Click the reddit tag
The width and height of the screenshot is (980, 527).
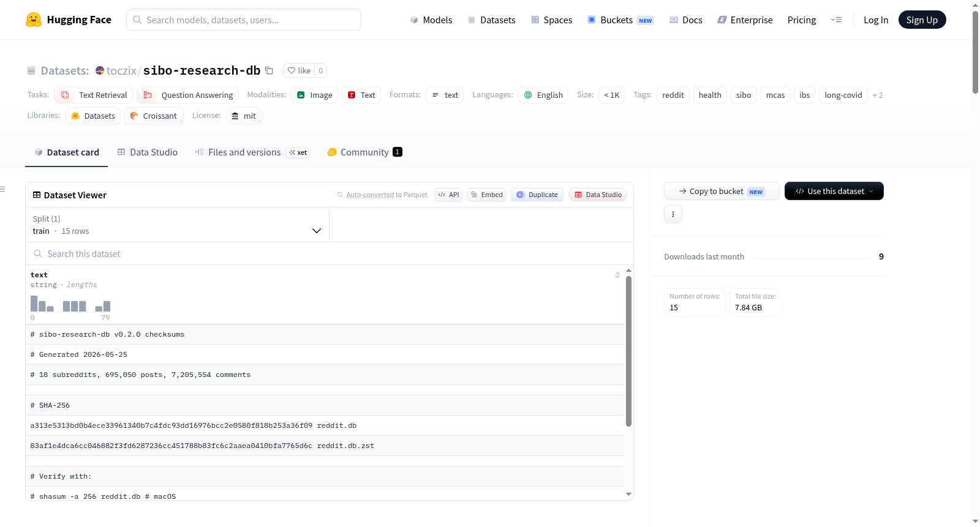[x=673, y=95]
